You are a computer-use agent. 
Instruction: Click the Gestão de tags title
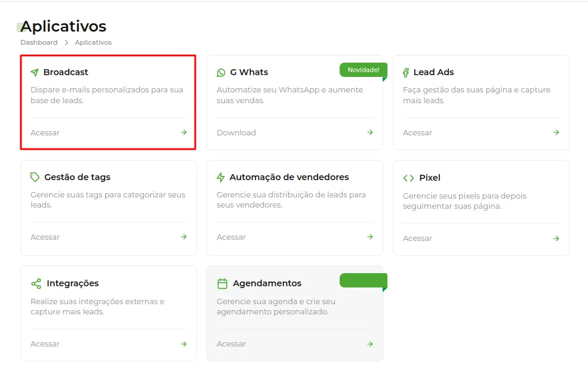[x=77, y=177]
